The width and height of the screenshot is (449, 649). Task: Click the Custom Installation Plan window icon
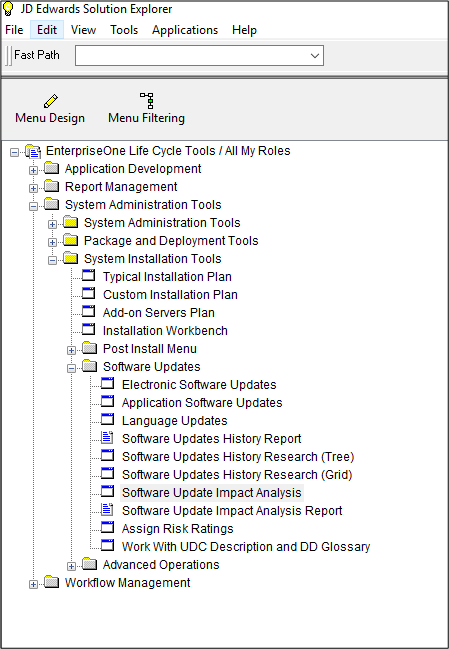(x=89, y=294)
